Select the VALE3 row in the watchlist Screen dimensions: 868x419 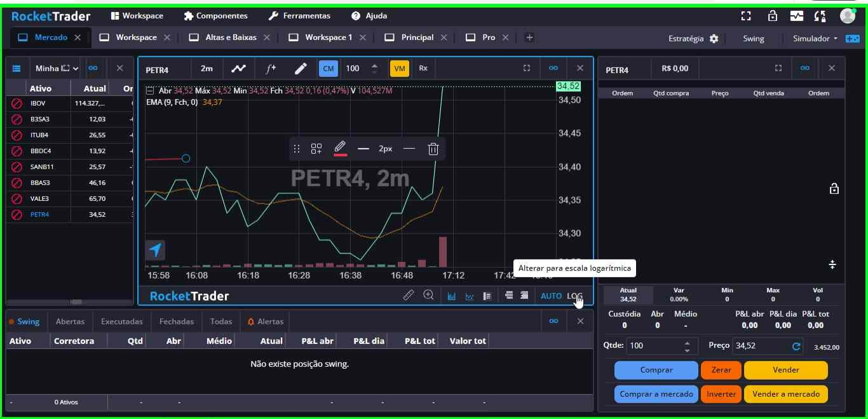70,198
